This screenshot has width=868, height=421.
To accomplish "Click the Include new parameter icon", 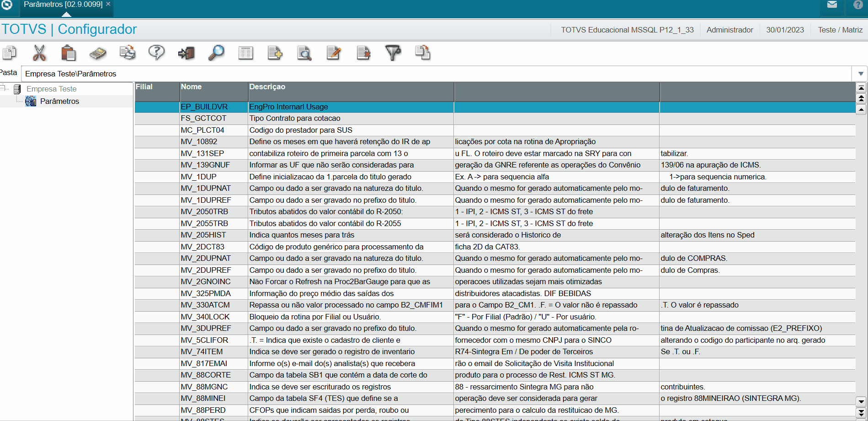I will pos(275,53).
